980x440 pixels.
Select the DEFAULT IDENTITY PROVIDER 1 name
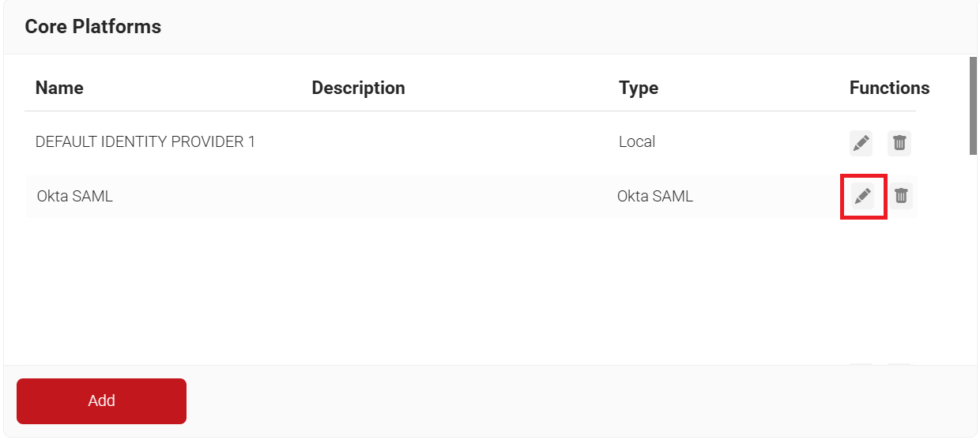[x=145, y=142]
